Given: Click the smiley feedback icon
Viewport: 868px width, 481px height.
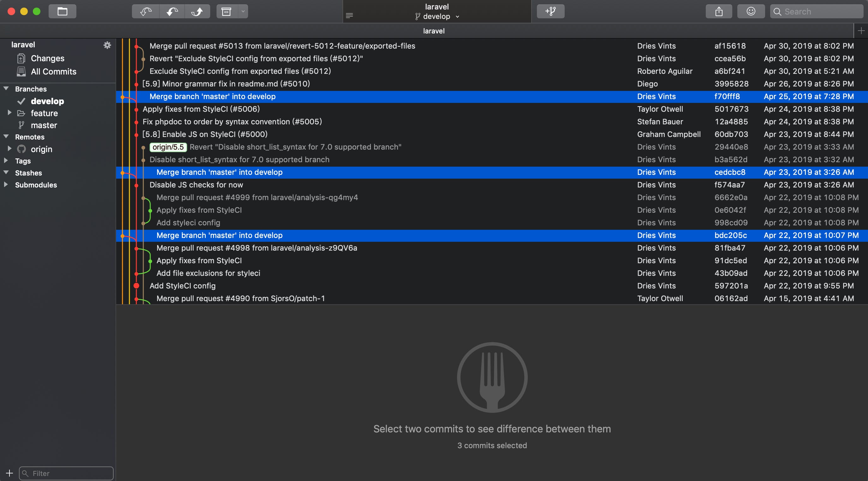Looking at the screenshot, I should click(x=751, y=11).
